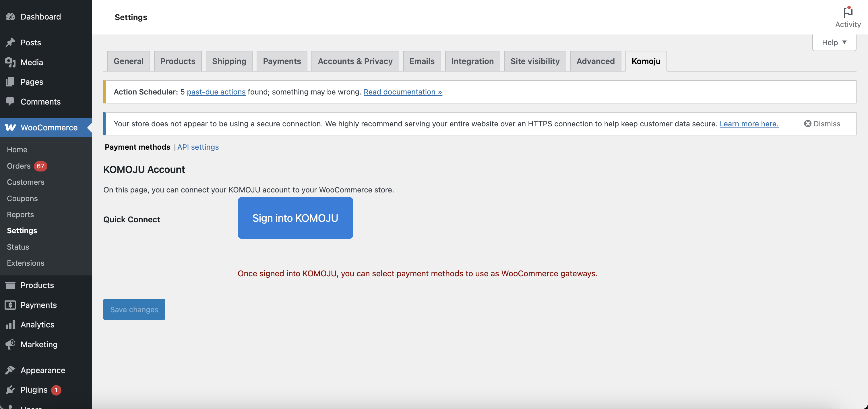
Task: Click the Marketing megaphone icon
Action: coord(10,344)
